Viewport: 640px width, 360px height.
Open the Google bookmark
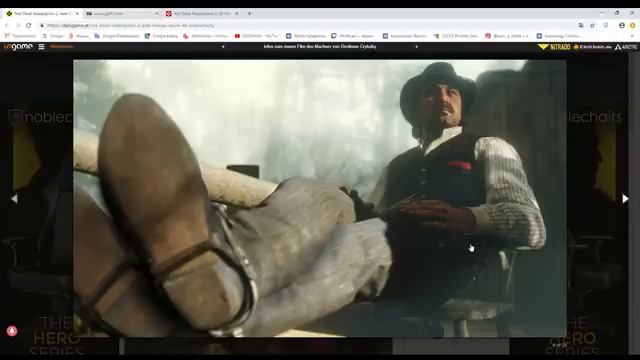point(53,36)
